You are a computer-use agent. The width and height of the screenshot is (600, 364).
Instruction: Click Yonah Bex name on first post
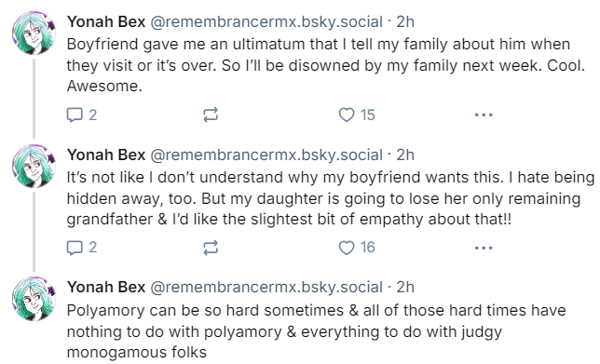(x=106, y=21)
